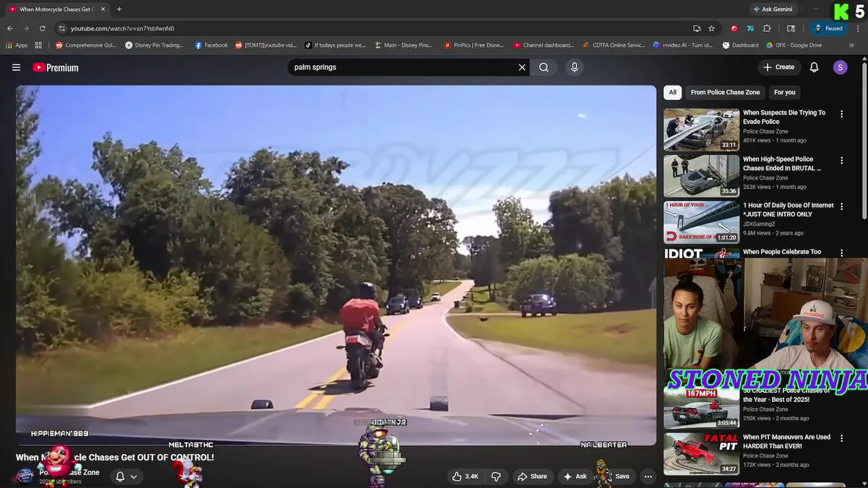Open the YouTube guide hamburger menu
This screenshot has height=488, width=868.
point(16,67)
